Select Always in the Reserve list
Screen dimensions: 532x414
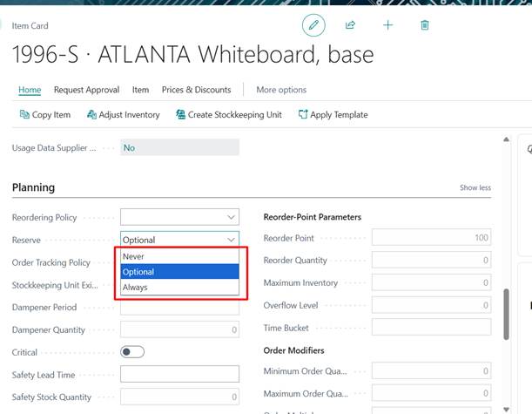pyautogui.click(x=179, y=287)
